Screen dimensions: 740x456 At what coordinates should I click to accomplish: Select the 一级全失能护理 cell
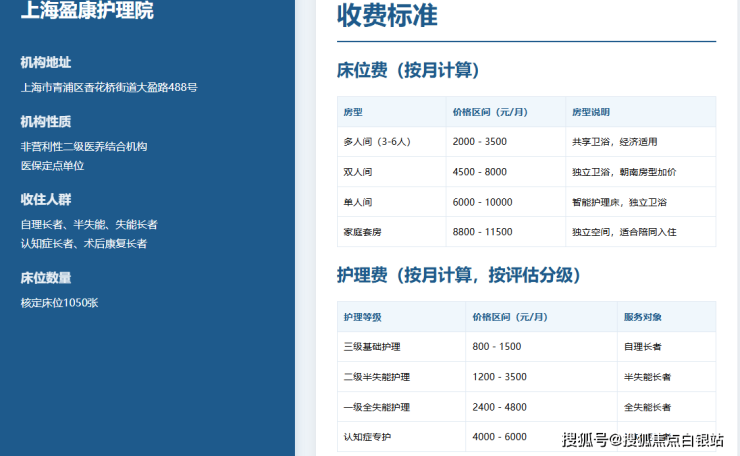click(x=377, y=407)
